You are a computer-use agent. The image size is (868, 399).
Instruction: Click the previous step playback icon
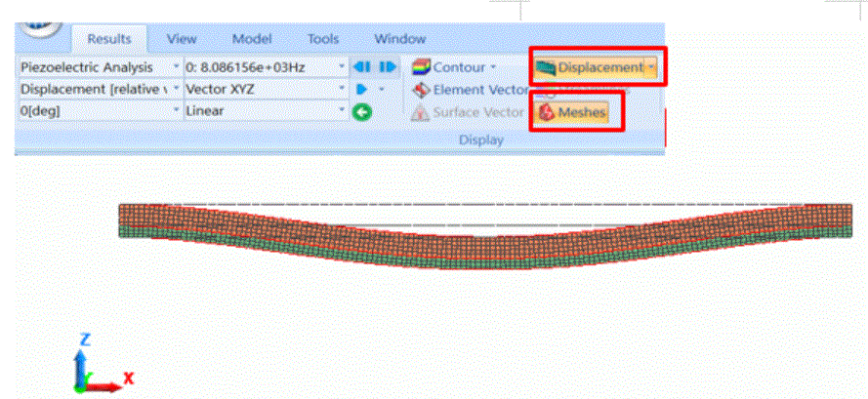point(362,67)
